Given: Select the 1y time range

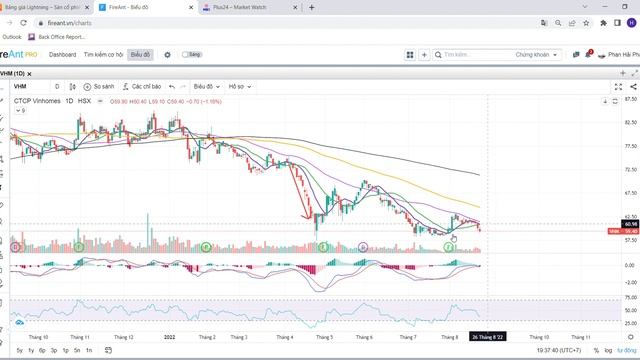Looking at the screenshot, I should (x=31, y=350).
